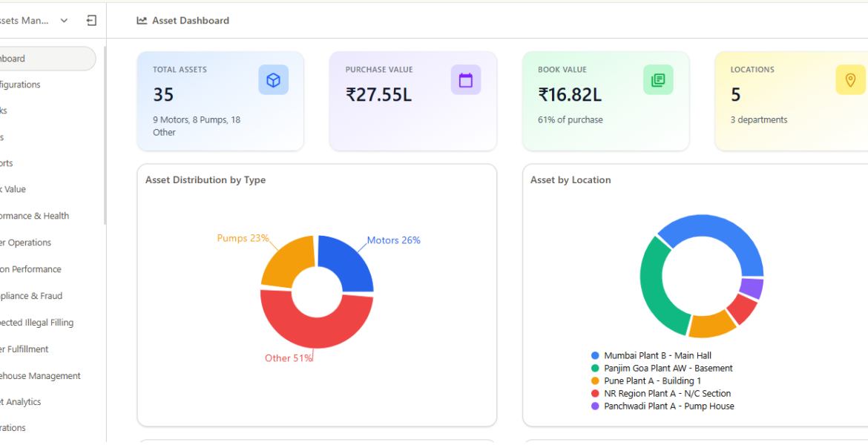Click the cube icon in Total Assets card

click(273, 80)
